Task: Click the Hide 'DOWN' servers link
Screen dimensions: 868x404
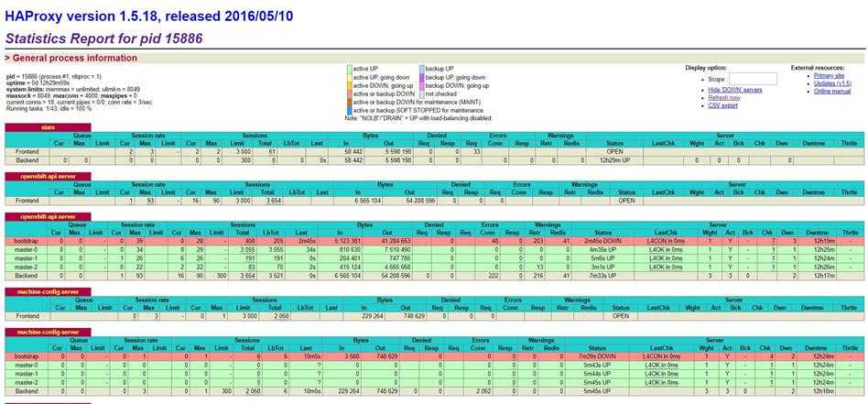Action: click(x=734, y=90)
